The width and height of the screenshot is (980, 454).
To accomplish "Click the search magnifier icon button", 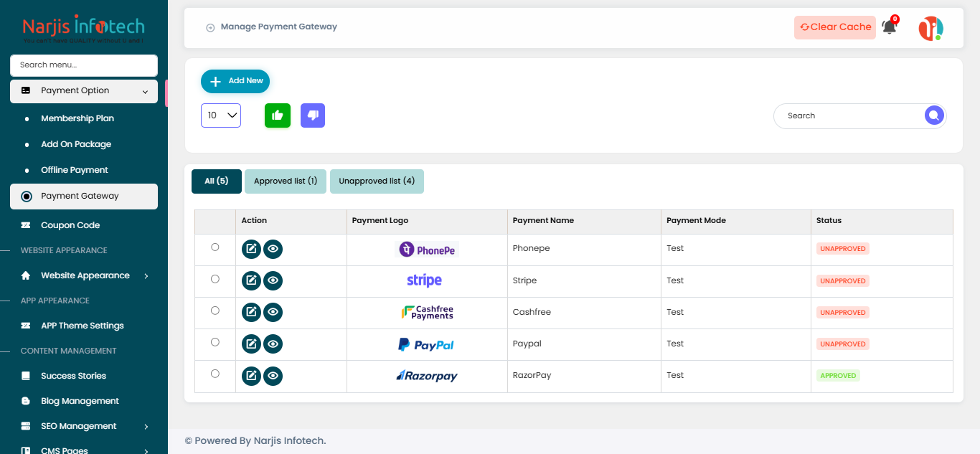I will coord(934,115).
